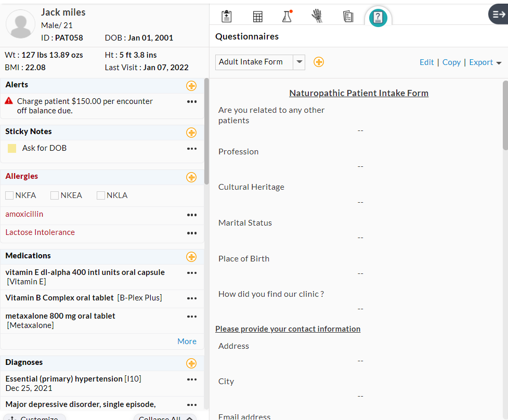
Task: Select the Questionnaires tab icon
Action: click(x=378, y=18)
